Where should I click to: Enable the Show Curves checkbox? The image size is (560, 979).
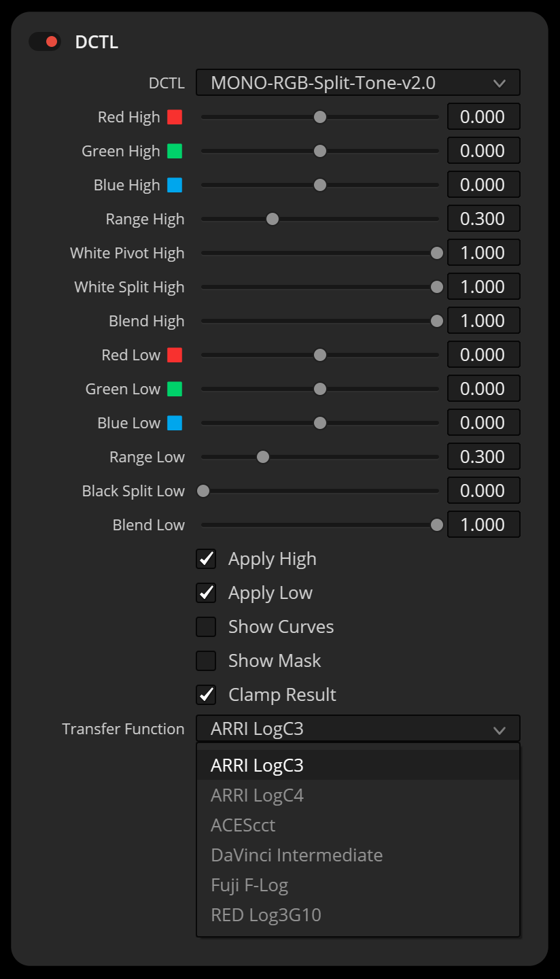pyautogui.click(x=206, y=627)
